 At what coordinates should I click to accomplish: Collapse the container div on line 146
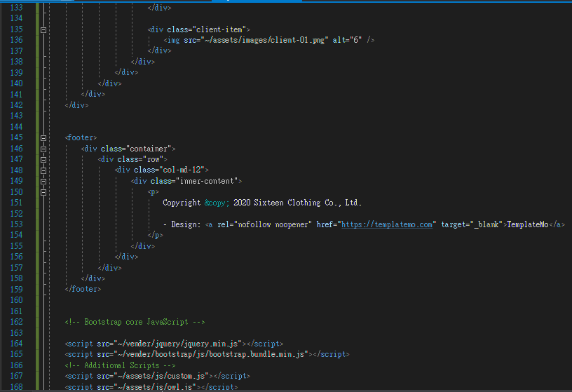tap(43, 149)
